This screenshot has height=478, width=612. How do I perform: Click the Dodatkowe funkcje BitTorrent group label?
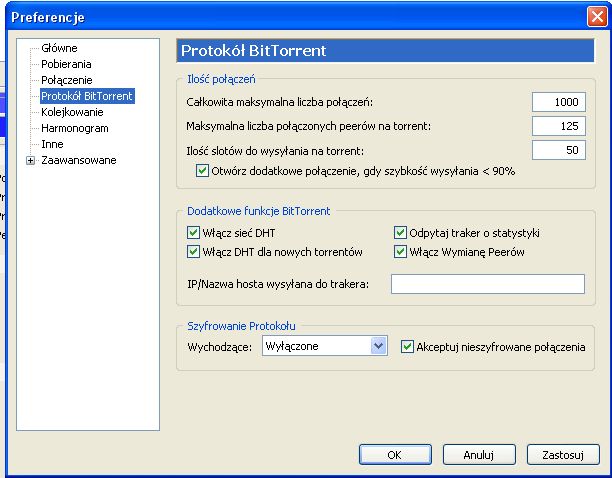point(258,211)
